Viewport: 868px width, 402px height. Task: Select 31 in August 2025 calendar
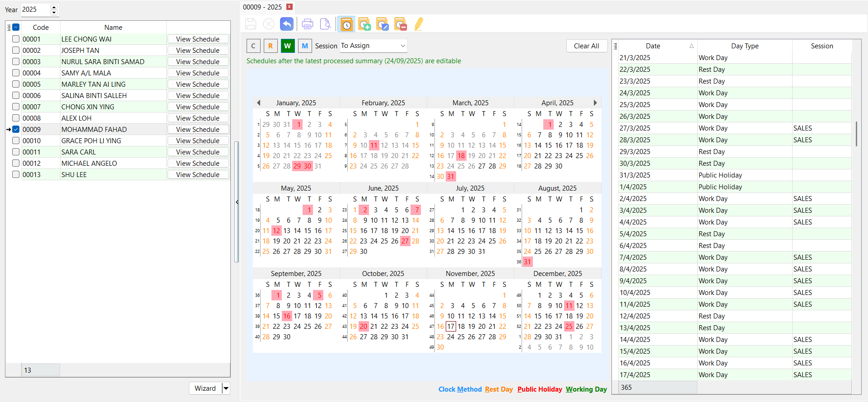tap(527, 262)
